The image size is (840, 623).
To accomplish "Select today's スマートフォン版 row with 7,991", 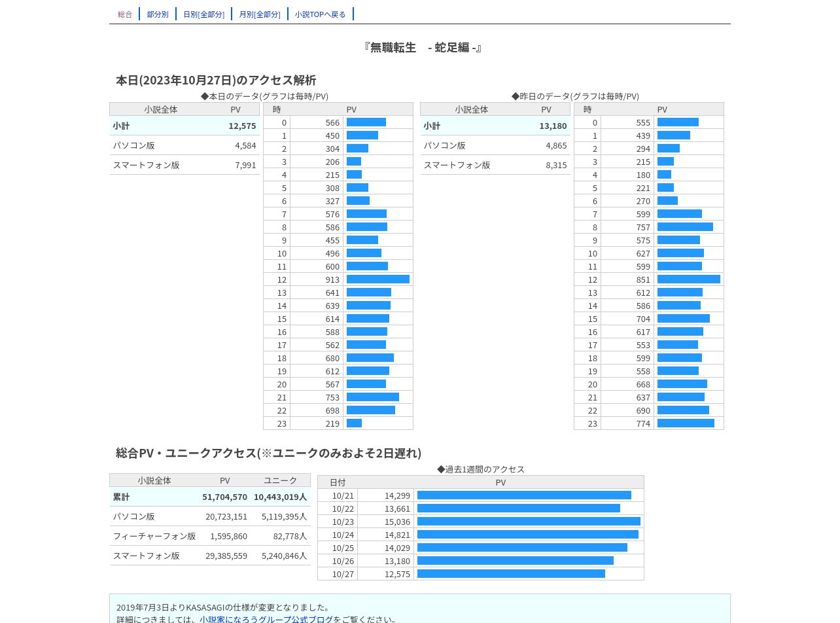I will click(184, 165).
